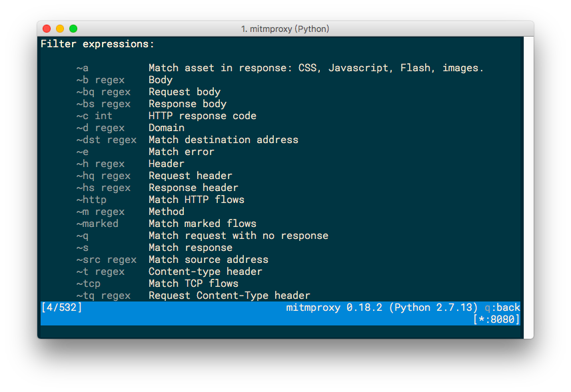Click the '~src regex' filter expression
This screenshot has width=571, height=392.
[107, 260]
